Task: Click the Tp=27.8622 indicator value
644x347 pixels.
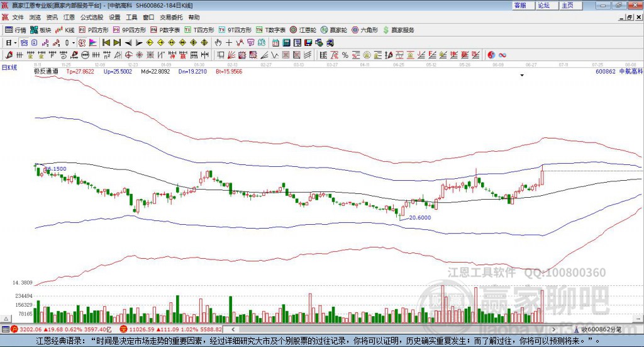Action: (80, 71)
